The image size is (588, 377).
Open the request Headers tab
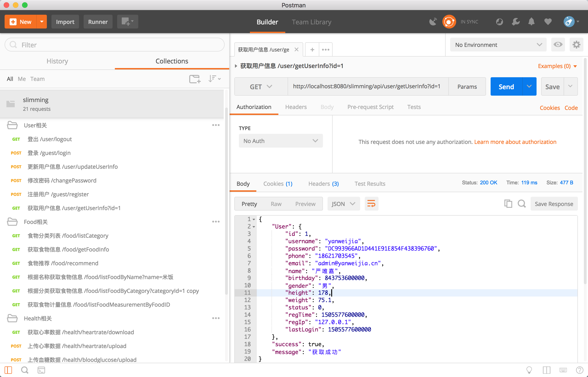point(296,107)
